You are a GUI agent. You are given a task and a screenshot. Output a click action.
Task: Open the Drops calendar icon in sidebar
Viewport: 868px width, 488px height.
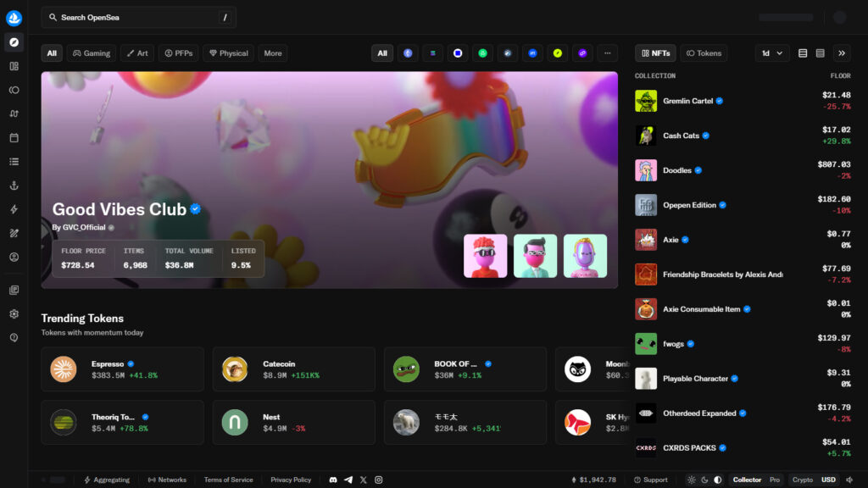click(14, 138)
